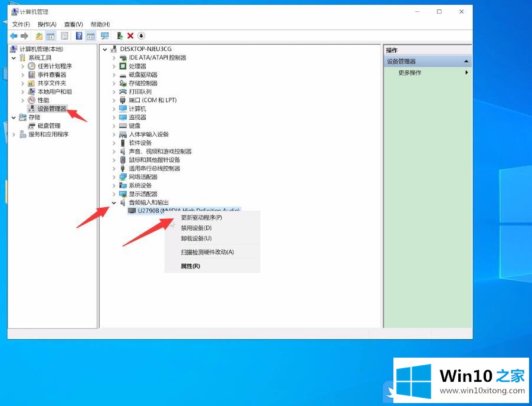Expand 本地用户和组 node arrow
Image resolution: width=532 pixels, height=406 pixels.
tap(23, 91)
